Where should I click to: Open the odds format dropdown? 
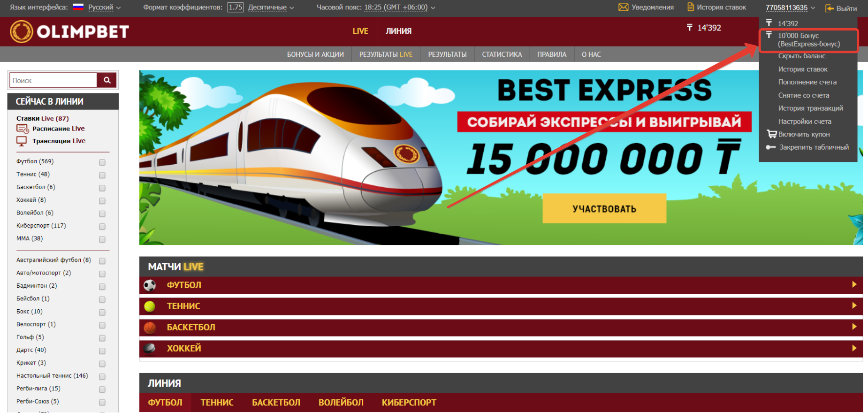[271, 8]
